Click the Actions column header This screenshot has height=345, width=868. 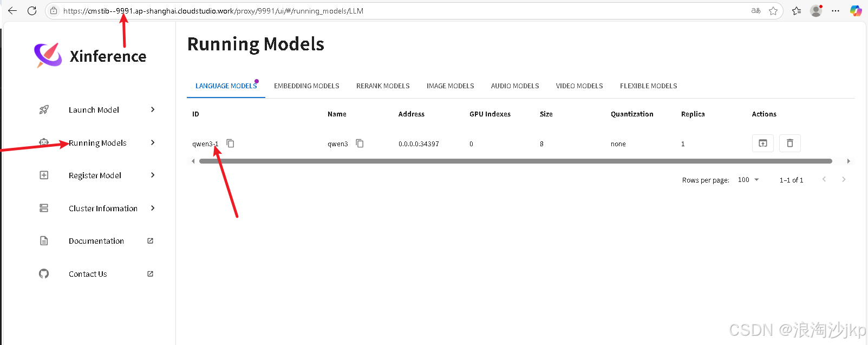point(764,114)
